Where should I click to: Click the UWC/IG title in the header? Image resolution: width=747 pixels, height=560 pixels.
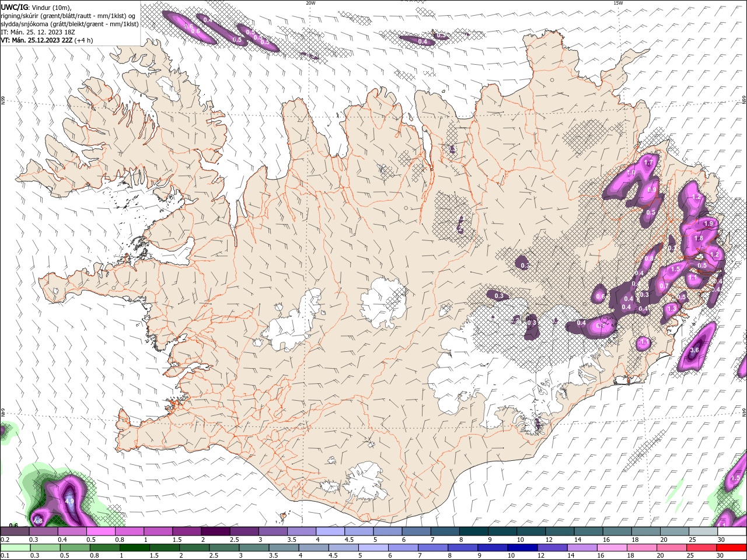15,7
